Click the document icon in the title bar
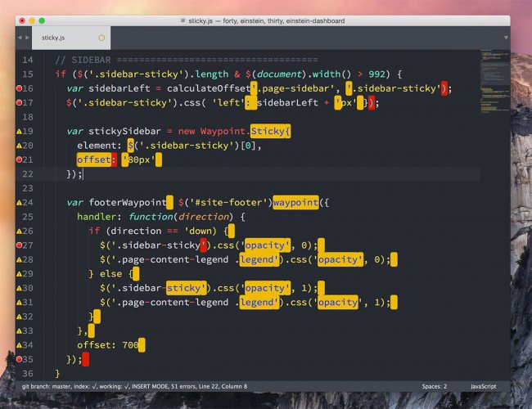The image size is (532, 409). click(x=183, y=20)
